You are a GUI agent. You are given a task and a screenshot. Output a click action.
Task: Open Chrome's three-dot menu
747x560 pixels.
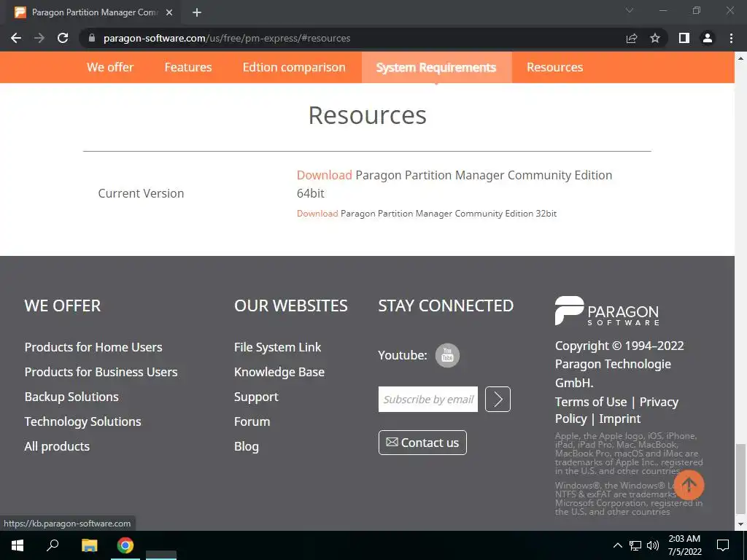(731, 38)
